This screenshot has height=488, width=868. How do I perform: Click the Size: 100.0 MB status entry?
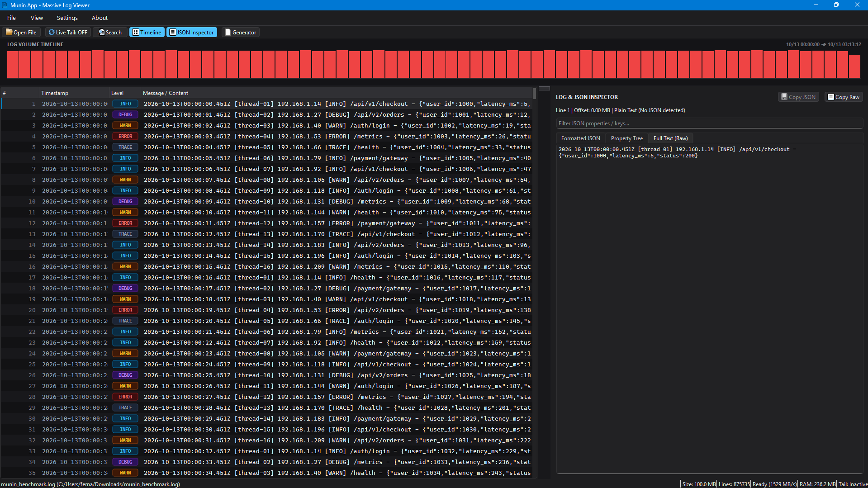coord(699,484)
